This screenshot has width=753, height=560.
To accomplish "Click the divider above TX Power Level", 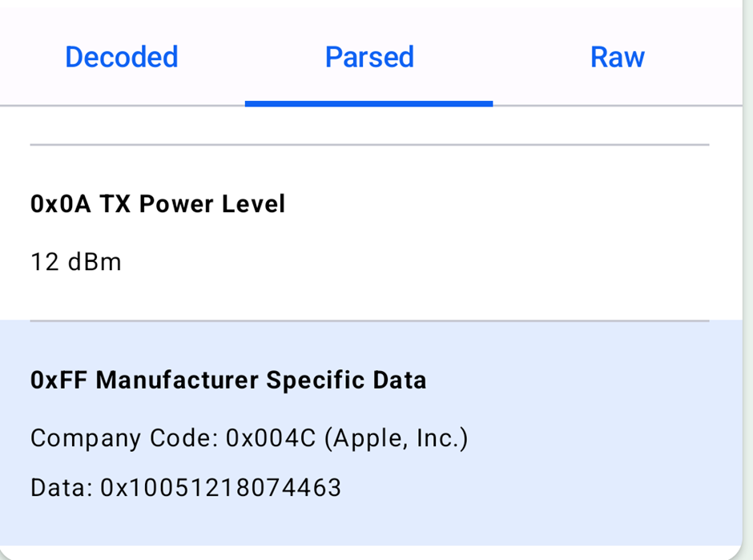I will point(369,144).
